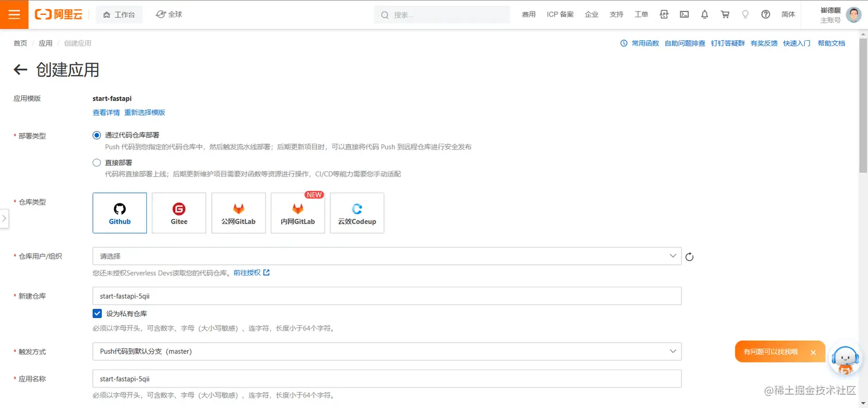Open 有奖反馈 link
868x408 pixels.
(x=764, y=43)
